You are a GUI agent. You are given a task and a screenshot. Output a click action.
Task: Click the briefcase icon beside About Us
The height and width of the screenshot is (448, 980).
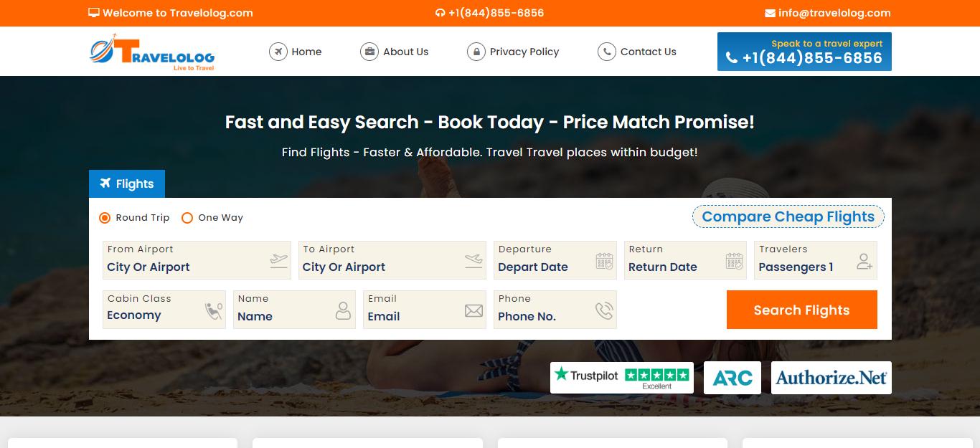coord(369,52)
